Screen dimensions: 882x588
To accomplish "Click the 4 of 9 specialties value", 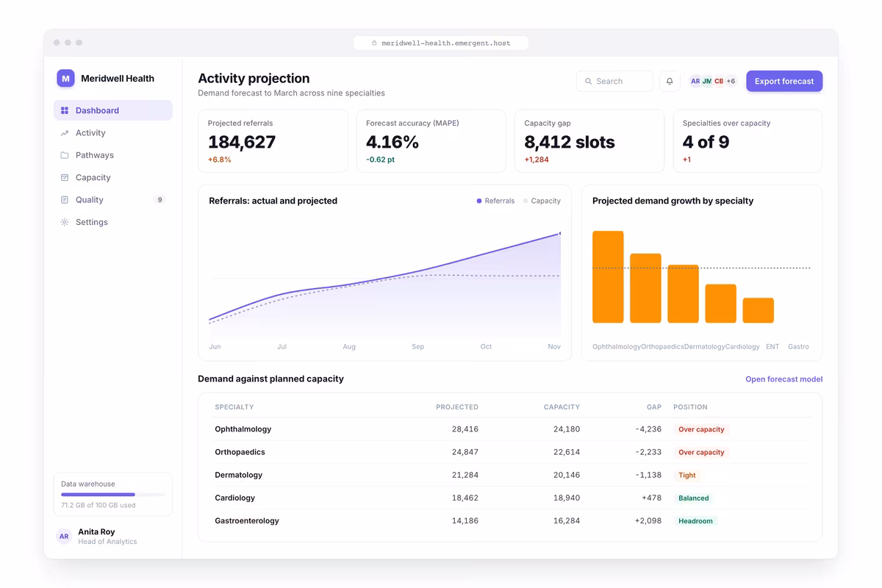I will (706, 142).
